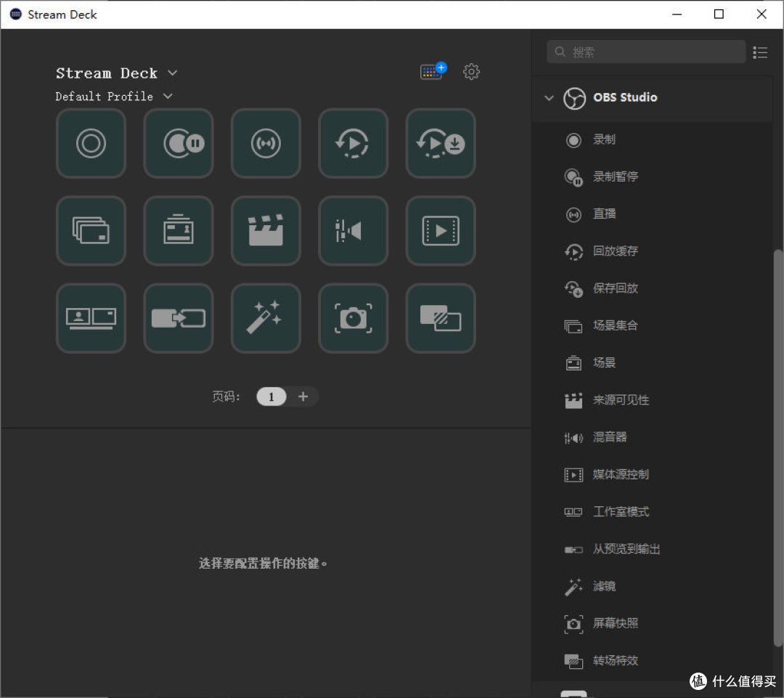Select the Scene key on the grid
This screenshot has height=698, width=784.
[x=179, y=231]
